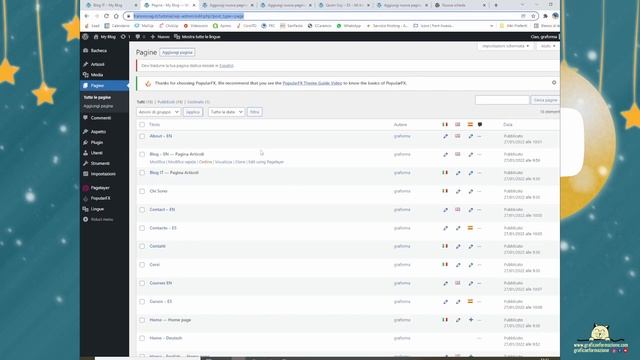Viewport: 640px width, 360px height.
Task: Tick the checkbox for Contacto – ES
Action: (142, 228)
